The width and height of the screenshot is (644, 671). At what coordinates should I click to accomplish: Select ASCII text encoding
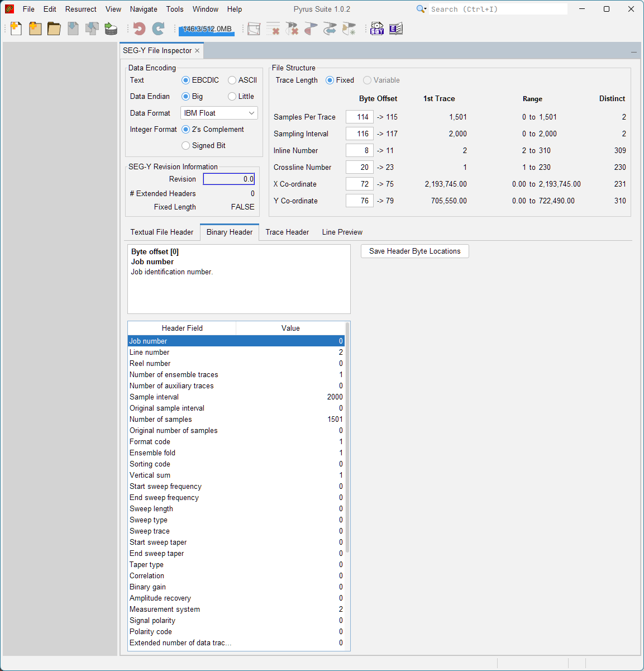pos(243,80)
